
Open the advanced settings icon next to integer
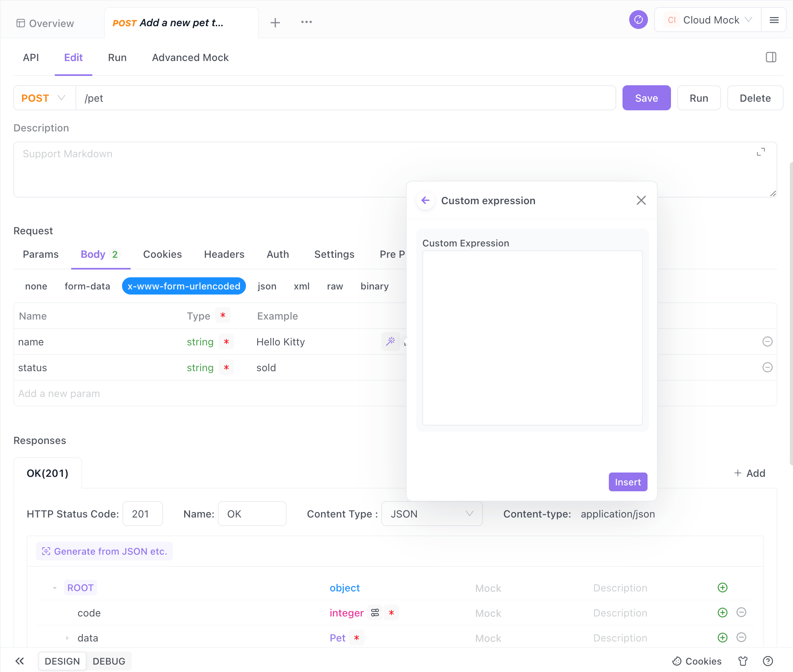click(x=375, y=613)
